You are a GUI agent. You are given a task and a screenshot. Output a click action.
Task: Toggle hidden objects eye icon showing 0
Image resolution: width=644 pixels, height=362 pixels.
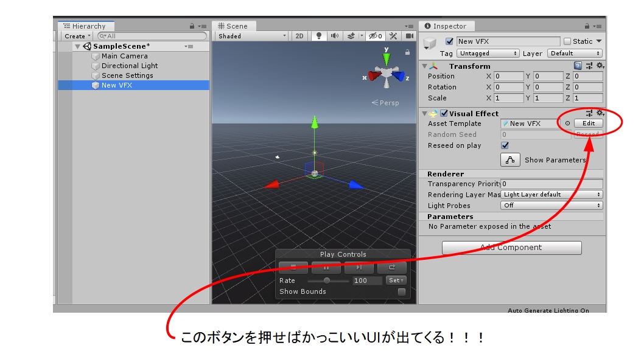coord(376,36)
